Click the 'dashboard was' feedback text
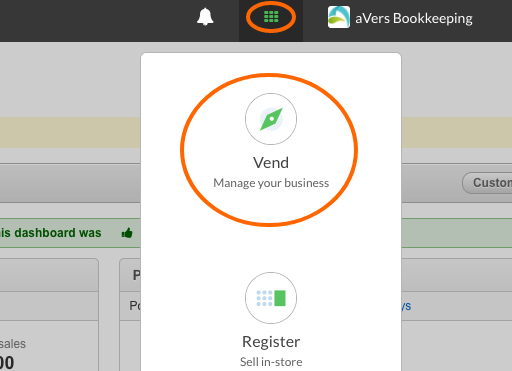The width and height of the screenshot is (512, 371). click(58, 233)
